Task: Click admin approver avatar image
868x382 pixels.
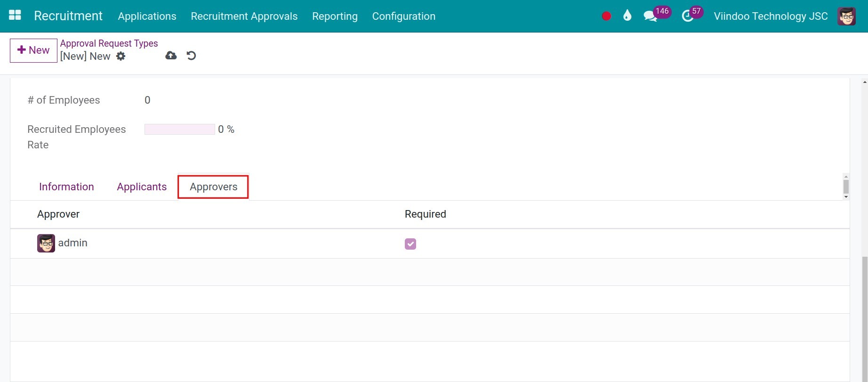Action: (46, 243)
